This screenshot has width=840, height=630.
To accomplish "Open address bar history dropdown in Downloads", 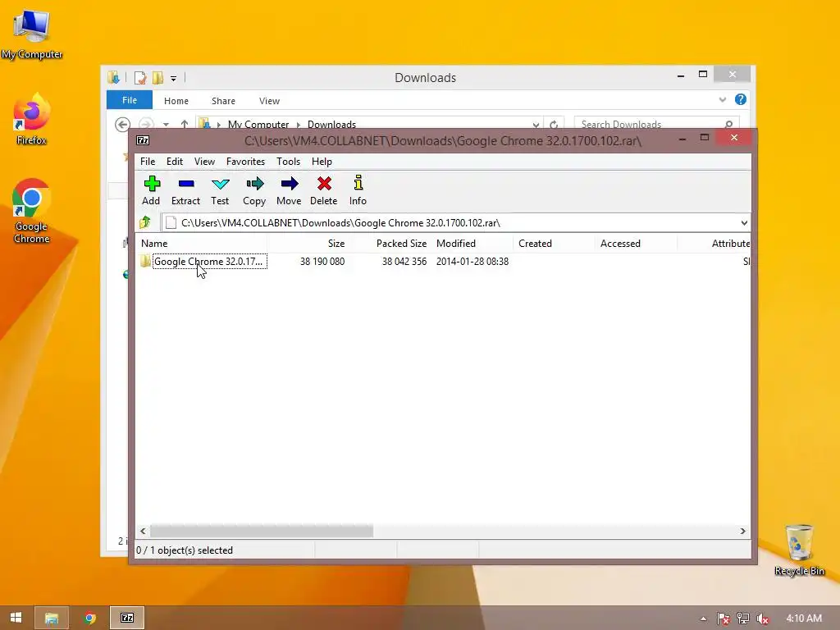I will pyautogui.click(x=536, y=125).
